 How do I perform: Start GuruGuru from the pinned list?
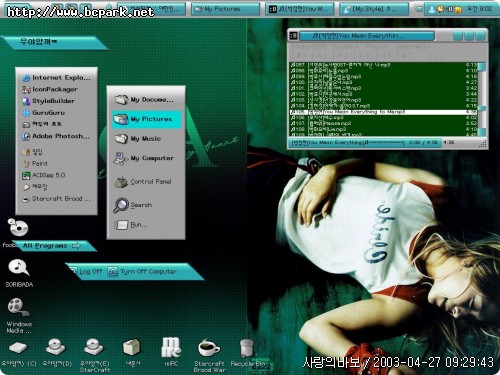click(x=44, y=113)
